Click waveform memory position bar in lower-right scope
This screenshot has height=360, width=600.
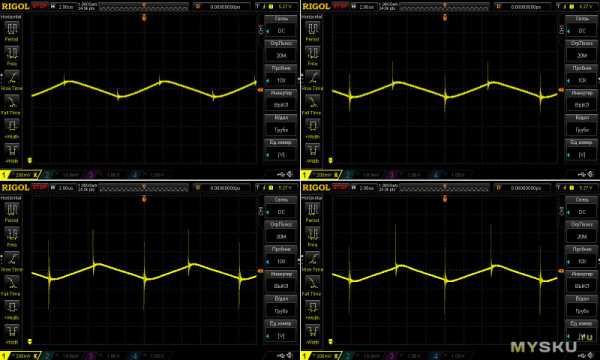click(444, 187)
